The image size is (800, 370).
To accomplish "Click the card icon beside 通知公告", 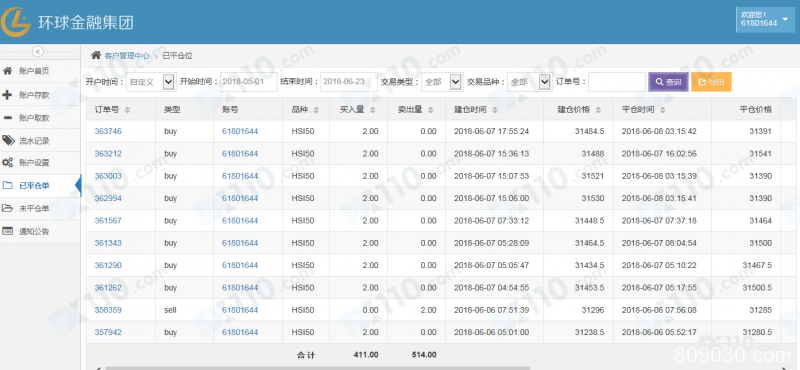I will point(7,231).
